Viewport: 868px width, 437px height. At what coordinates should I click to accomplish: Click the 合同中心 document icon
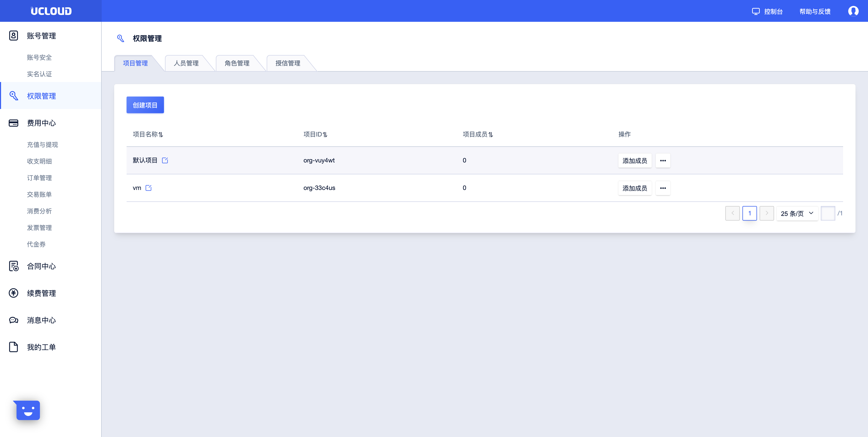(x=13, y=266)
